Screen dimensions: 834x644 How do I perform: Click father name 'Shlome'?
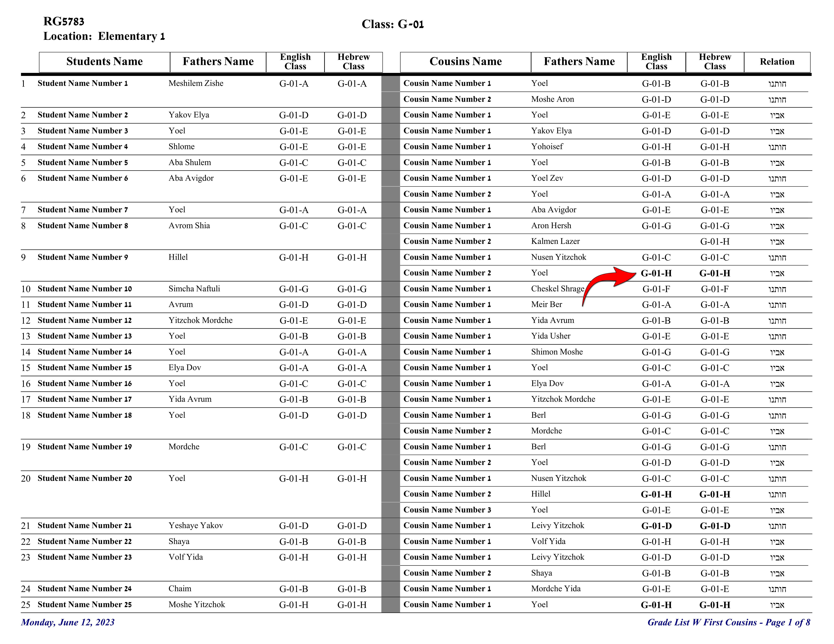[181, 147]
